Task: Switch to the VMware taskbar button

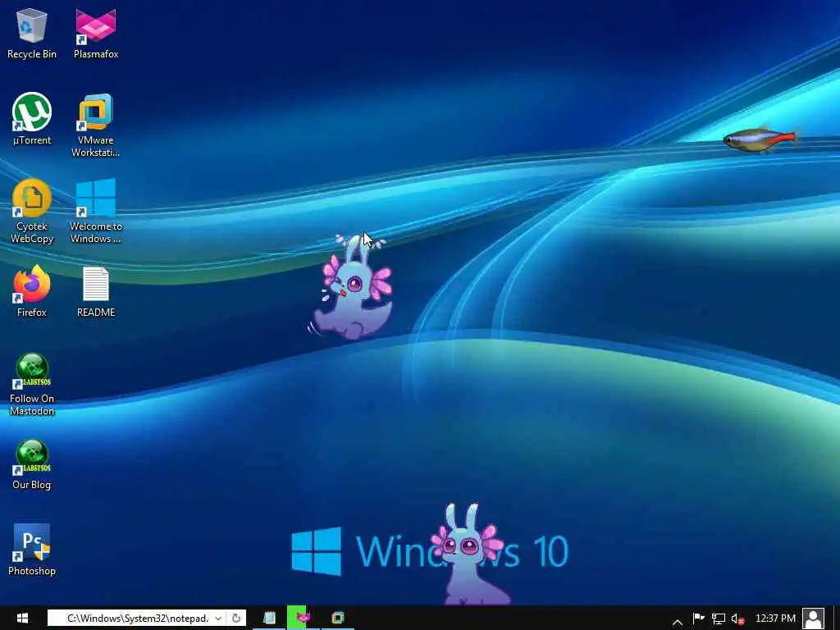Action: click(337, 618)
